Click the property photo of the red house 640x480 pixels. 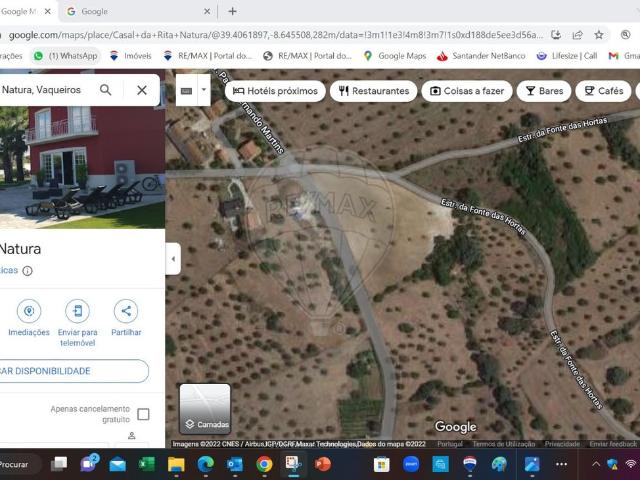tap(82, 167)
